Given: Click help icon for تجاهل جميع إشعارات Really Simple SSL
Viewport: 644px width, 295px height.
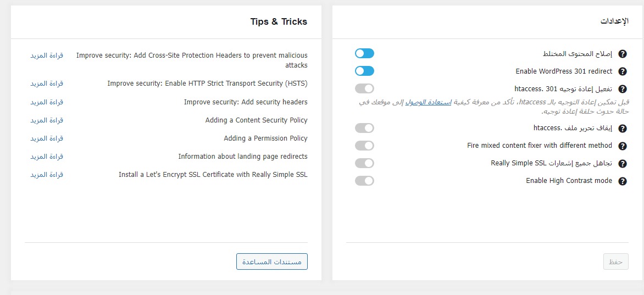Looking at the screenshot, I should [623, 164].
